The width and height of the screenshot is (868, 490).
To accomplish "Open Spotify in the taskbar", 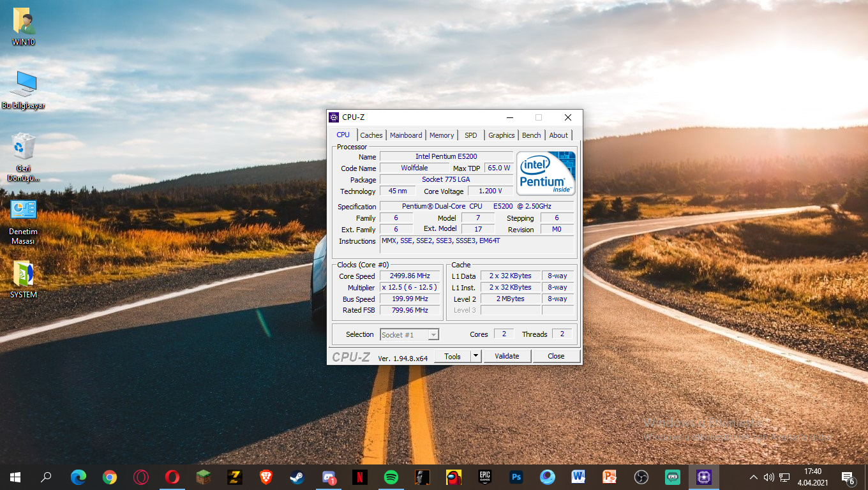I will point(391,477).
